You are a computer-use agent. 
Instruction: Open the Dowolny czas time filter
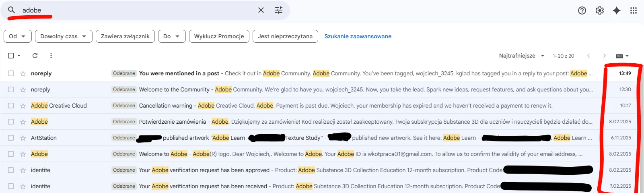(x=64, y=36)
